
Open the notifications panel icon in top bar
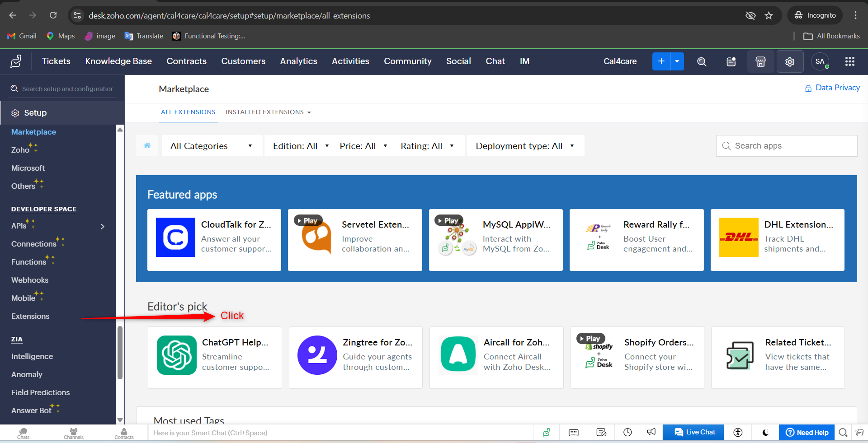pyautogui.click(x=731, y=62)
